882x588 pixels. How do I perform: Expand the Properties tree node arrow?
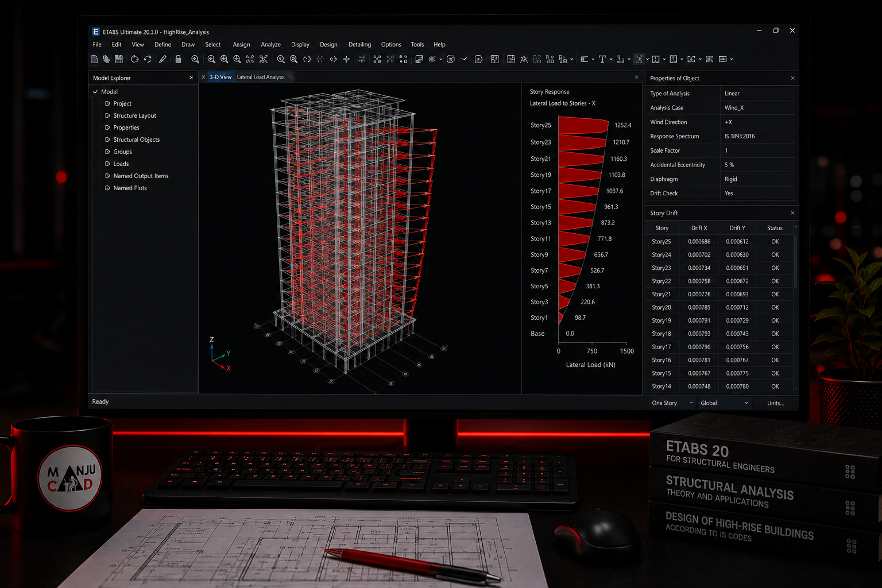(x=107, y=128)
